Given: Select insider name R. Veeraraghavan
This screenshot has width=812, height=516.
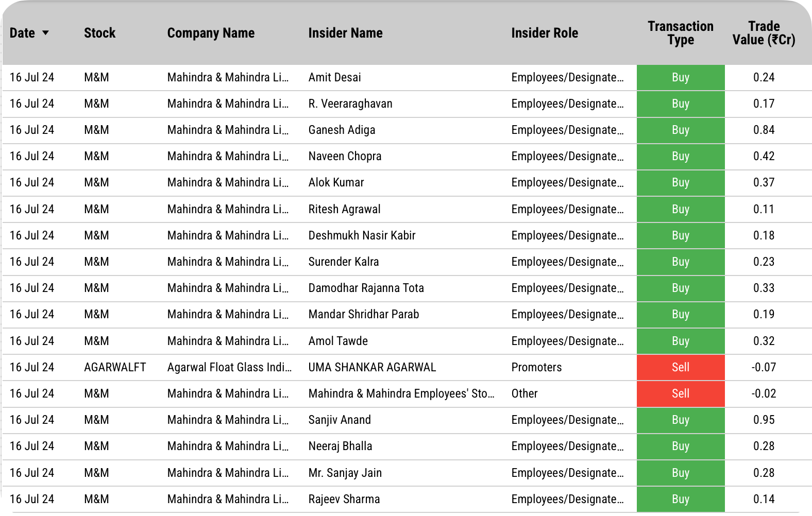Looking at the screenshot, I should point(350,104).
